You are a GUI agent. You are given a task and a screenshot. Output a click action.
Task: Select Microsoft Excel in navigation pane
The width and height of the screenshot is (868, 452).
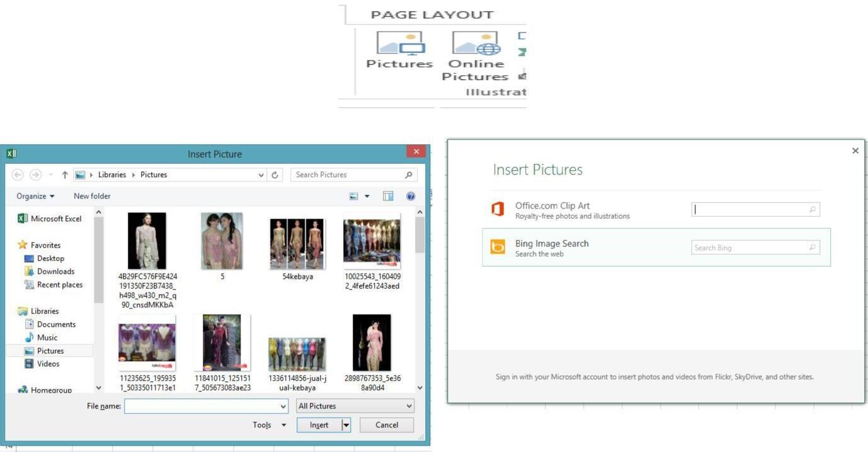click(50, 219)
